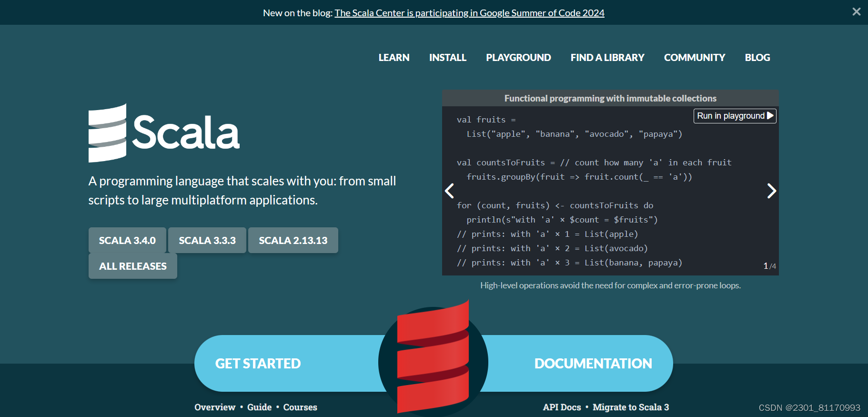Screen dimensions: 868x417
Task: Advance to the next code example slide
Action: click(772, 191)
